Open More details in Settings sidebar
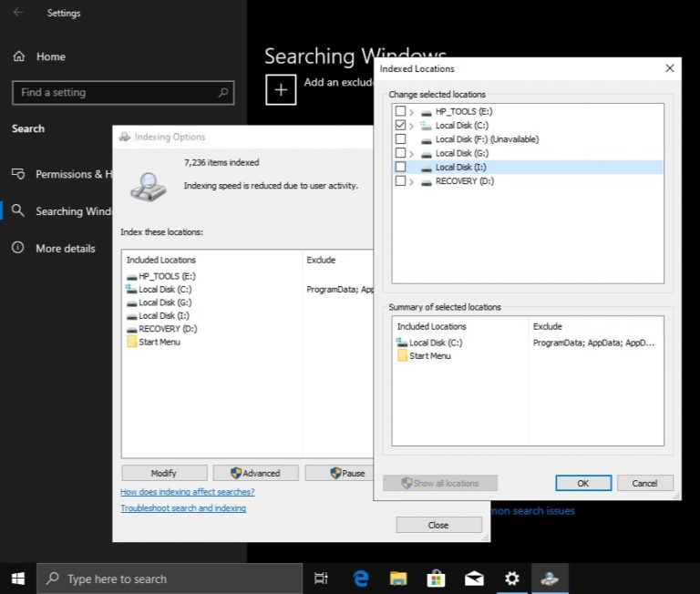Screen dimensions: 700x594 point(65,248)
